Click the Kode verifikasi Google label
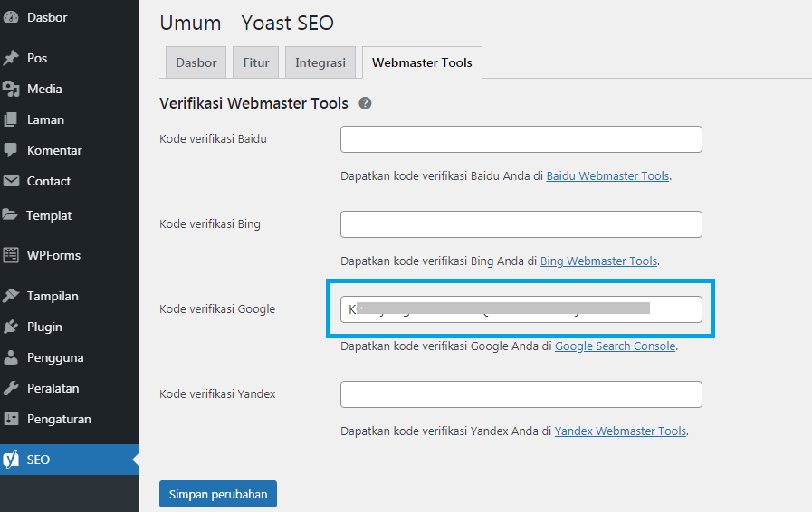This screenshot has width=812, height=512. [217, 309]
